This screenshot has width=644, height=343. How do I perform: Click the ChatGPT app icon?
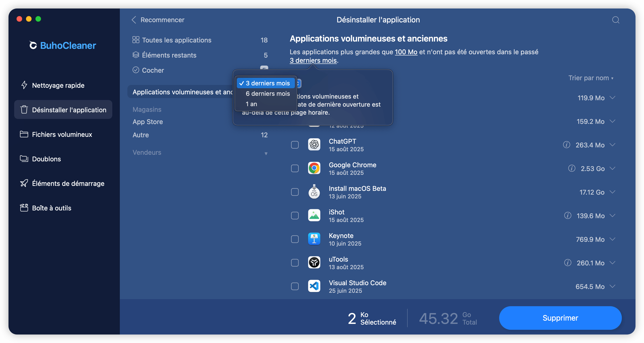pyautogui.click(x=314, y=145)
